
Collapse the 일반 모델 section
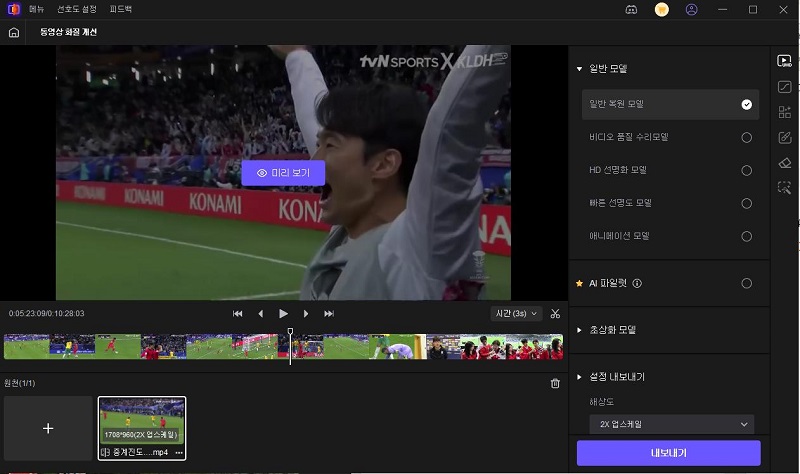coord(579,69)
